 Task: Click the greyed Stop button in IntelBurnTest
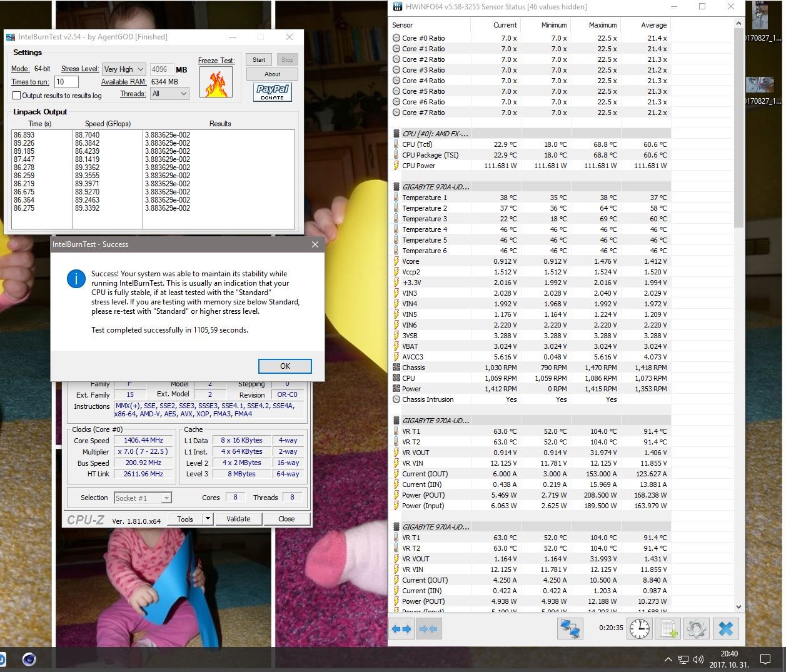point(287,60)
